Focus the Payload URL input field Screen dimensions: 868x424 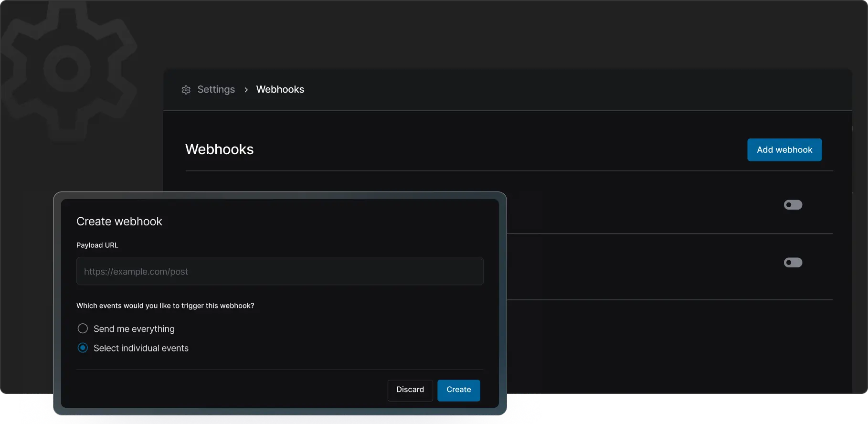click(280, 271)
